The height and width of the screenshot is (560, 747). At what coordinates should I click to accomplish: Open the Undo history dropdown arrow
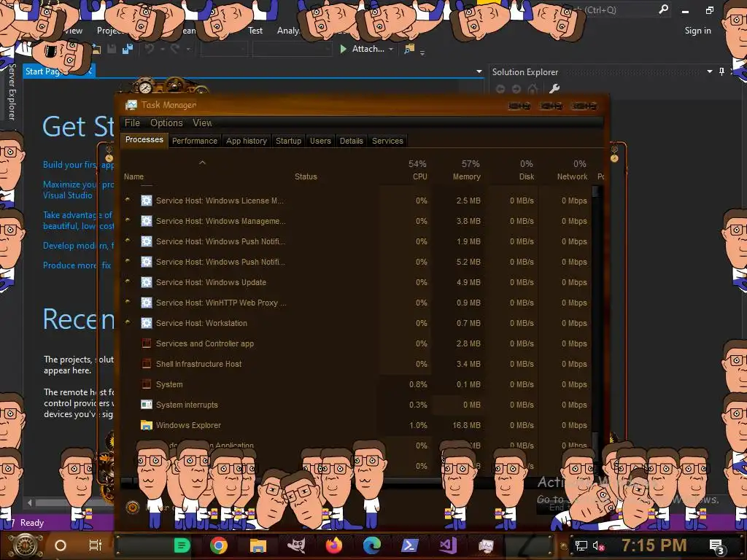pyautogui.click(x=163, y=49)
